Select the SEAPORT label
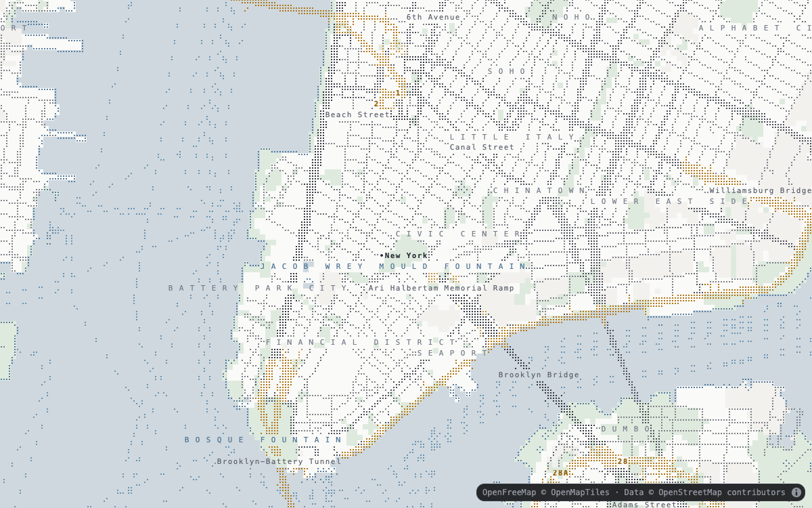This screenshot has height=508, width=812. point(452,353)
